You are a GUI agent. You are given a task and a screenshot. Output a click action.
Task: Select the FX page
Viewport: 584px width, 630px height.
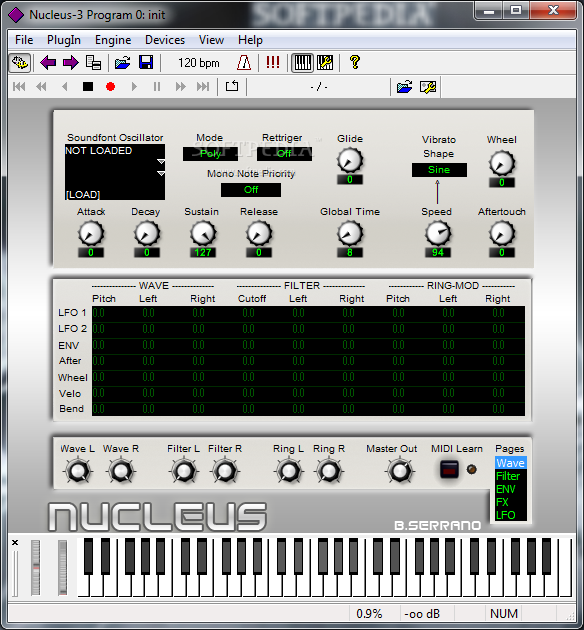510,502
